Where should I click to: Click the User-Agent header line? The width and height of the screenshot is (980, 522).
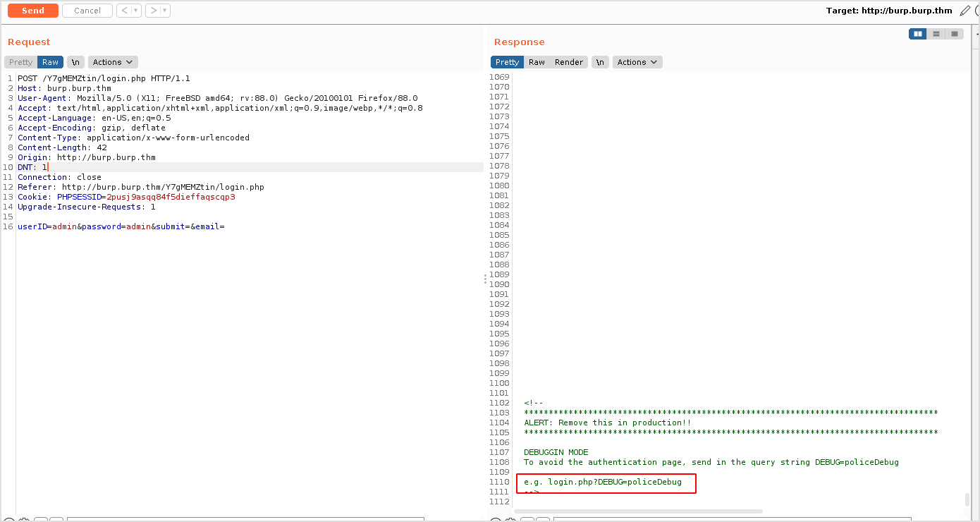pyautogui.click(x=217, y=98)
